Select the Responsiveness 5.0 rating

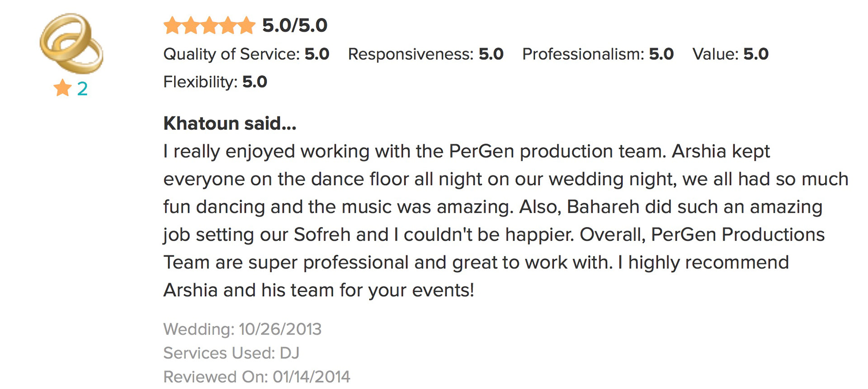click(425, 54)
